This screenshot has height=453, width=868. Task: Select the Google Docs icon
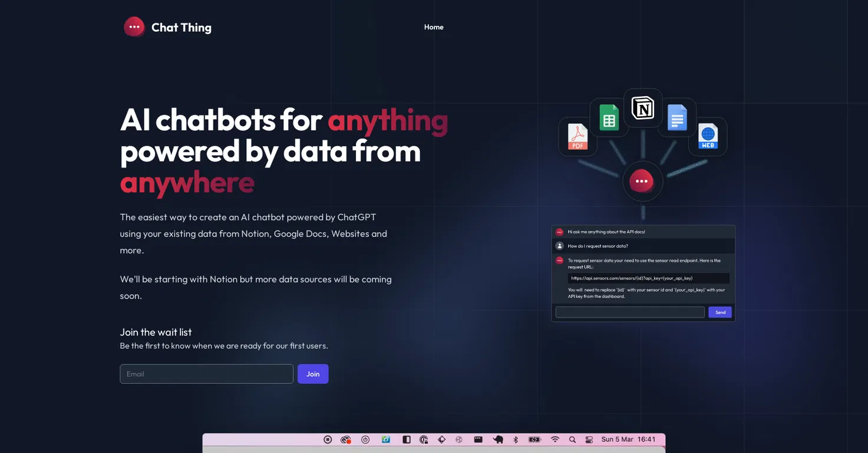tap(677, 117)
